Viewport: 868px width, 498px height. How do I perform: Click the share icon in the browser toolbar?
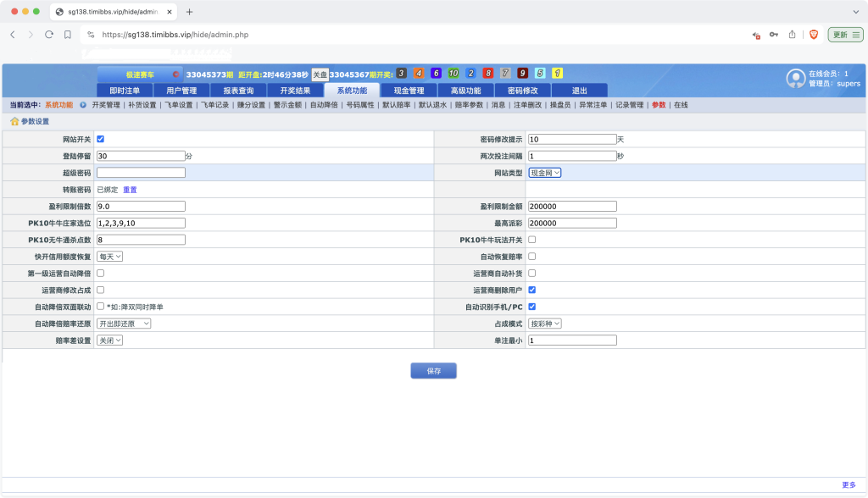(x=792, y=34)
